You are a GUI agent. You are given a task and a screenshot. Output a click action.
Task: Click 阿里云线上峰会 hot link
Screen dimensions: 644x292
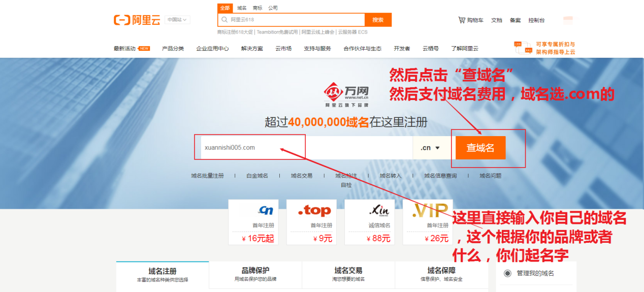click(318, 32)
